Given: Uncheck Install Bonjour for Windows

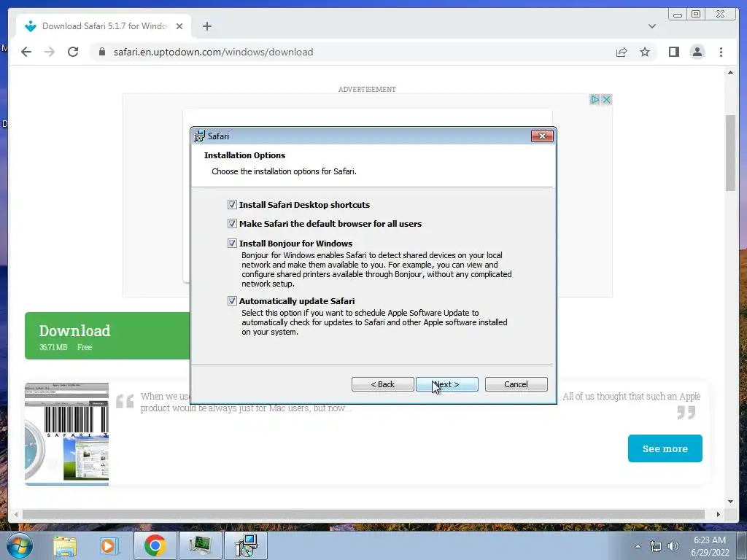Looking at the screenshot, I should click(232, 244).
